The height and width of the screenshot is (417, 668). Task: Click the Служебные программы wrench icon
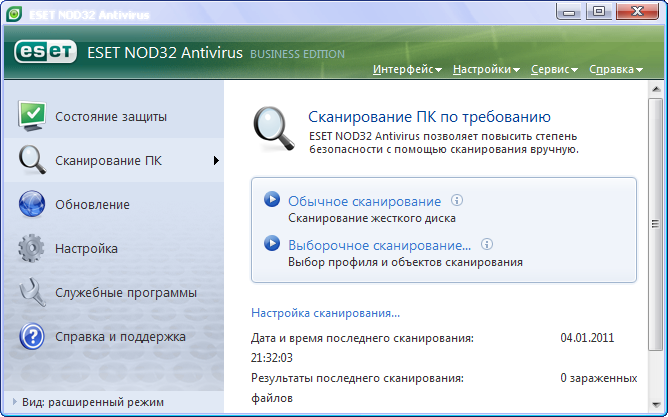tap(33, 292)
